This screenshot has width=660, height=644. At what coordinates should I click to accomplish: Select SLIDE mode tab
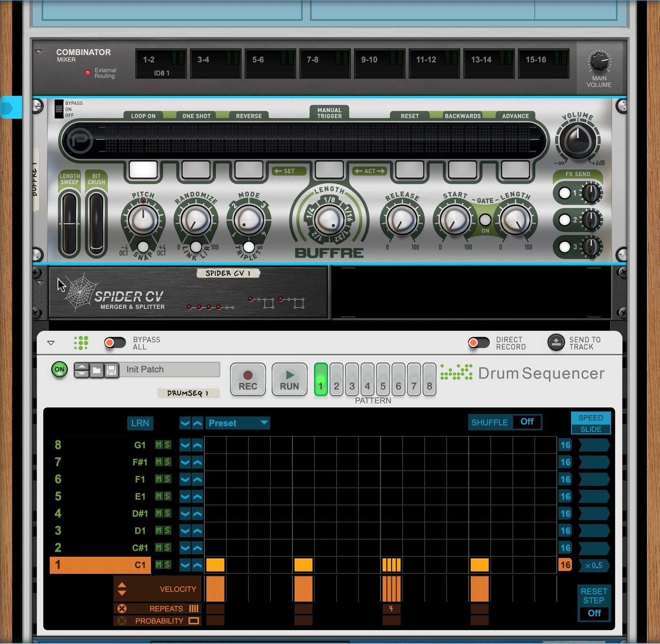(x=591, y=429)
